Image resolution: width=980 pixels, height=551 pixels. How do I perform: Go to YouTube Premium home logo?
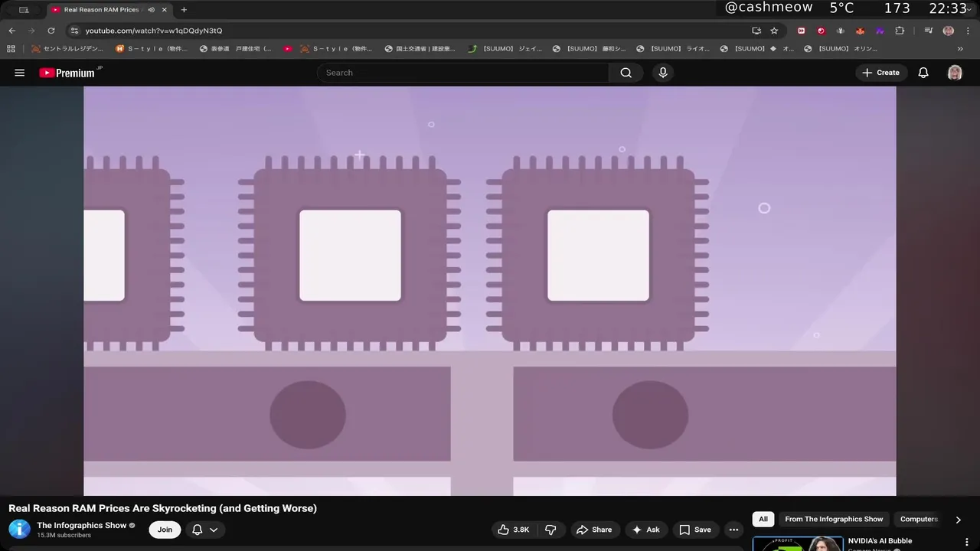point(67,73)
